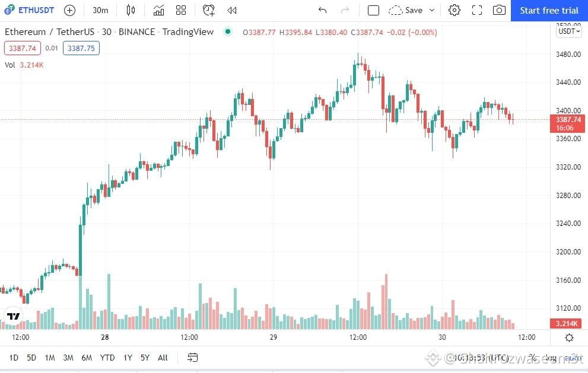Select the All time range
588x373 pixels.
163,358
